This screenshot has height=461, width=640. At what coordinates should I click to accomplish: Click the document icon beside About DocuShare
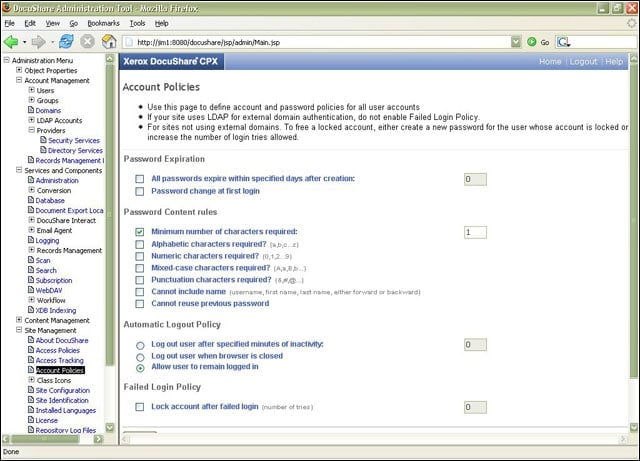[31, 340]
